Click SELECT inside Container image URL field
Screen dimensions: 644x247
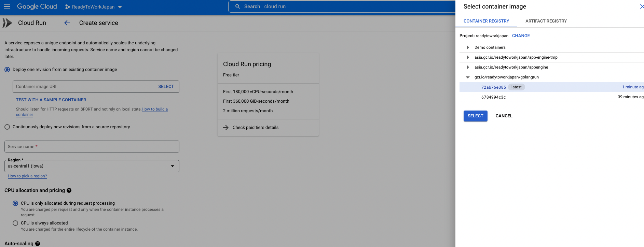[x=166, y=87]
